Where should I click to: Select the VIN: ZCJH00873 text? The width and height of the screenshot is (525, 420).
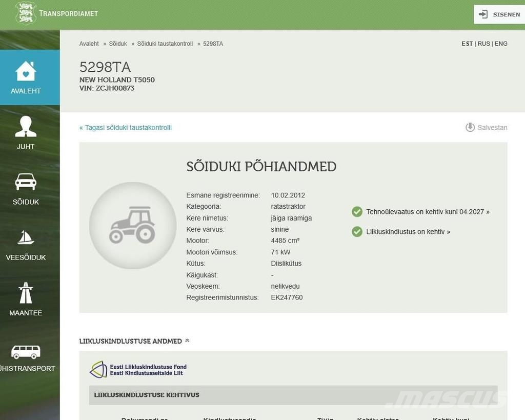[107, 88]
